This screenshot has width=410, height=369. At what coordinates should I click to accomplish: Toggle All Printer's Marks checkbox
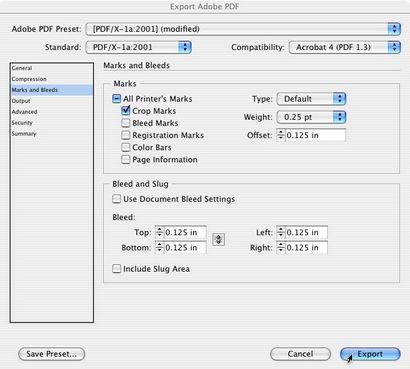116,99
